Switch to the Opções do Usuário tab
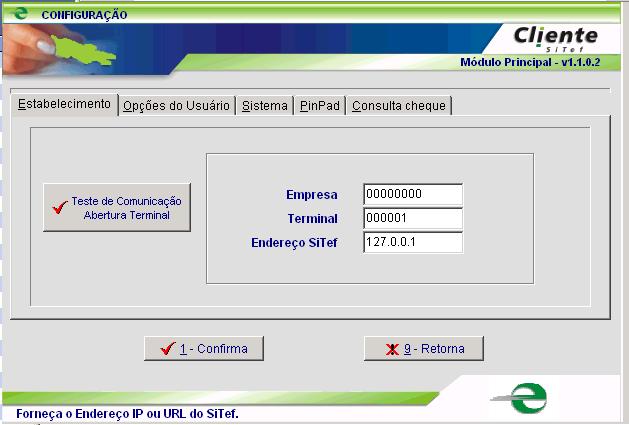The image size is (629, 425). click(x=176, y=106)
